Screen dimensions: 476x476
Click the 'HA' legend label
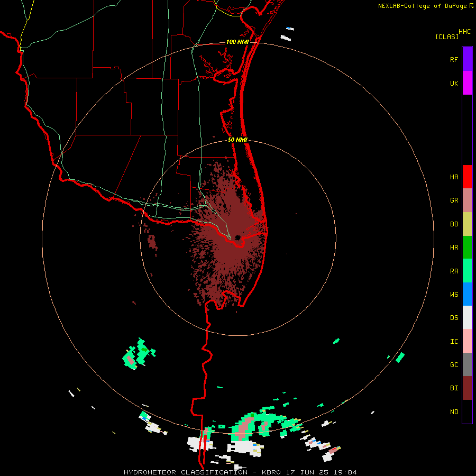pyautogui.click(x=454, y=177)
